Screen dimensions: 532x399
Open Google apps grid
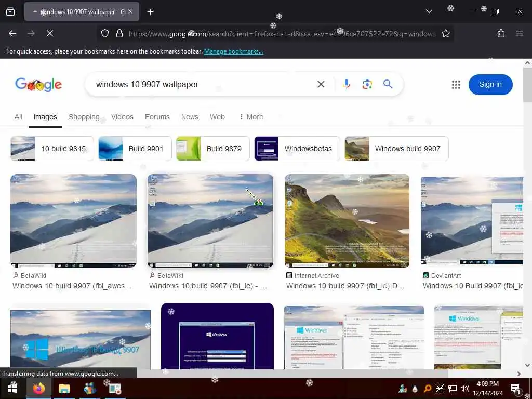[456, 85]
